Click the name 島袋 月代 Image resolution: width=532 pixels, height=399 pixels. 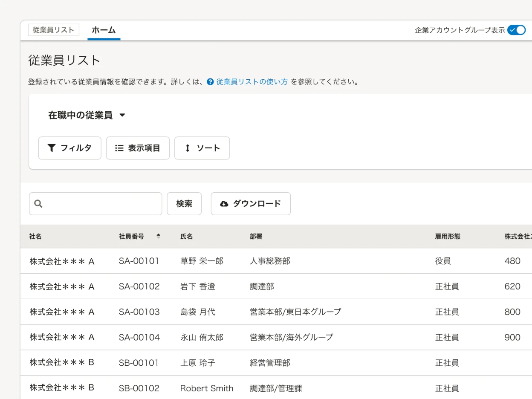click(198, 312)
